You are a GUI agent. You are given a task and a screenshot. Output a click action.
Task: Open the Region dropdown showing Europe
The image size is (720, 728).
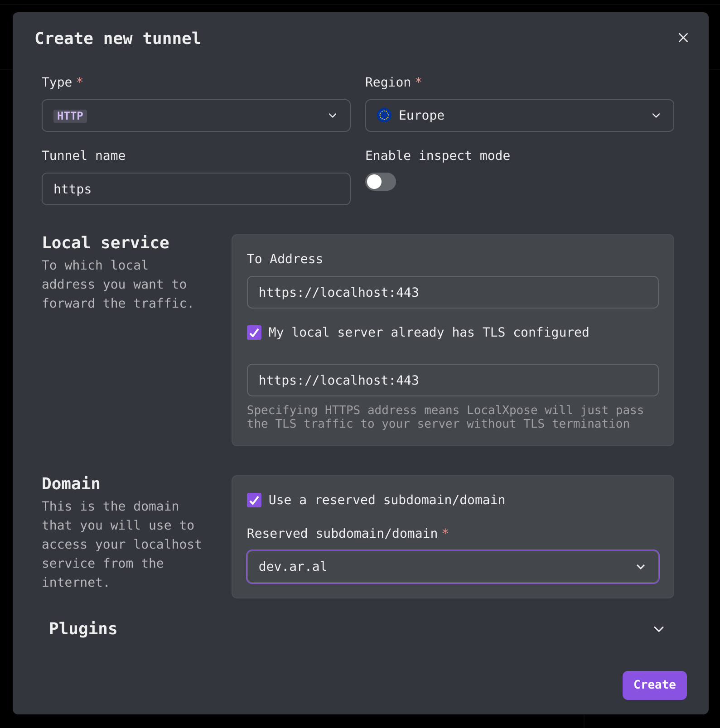519,116
